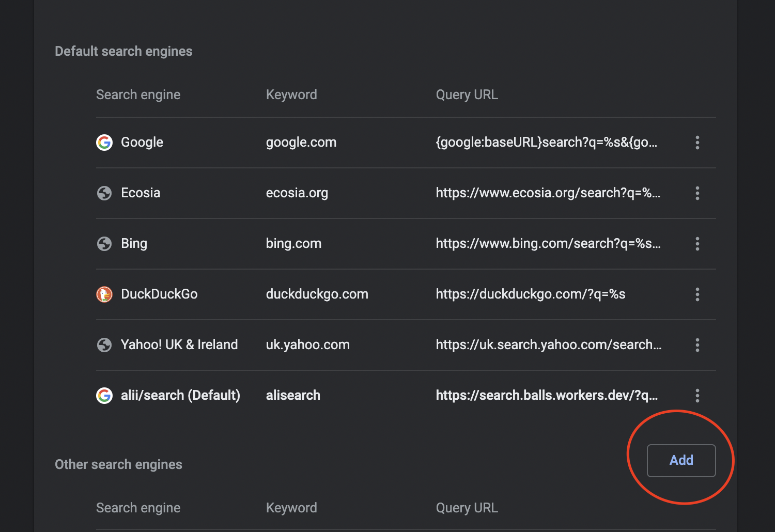The width and height of the screenshot is (775, 532).
Task: Open the three-dot menu for Bing
Action: 697,244
